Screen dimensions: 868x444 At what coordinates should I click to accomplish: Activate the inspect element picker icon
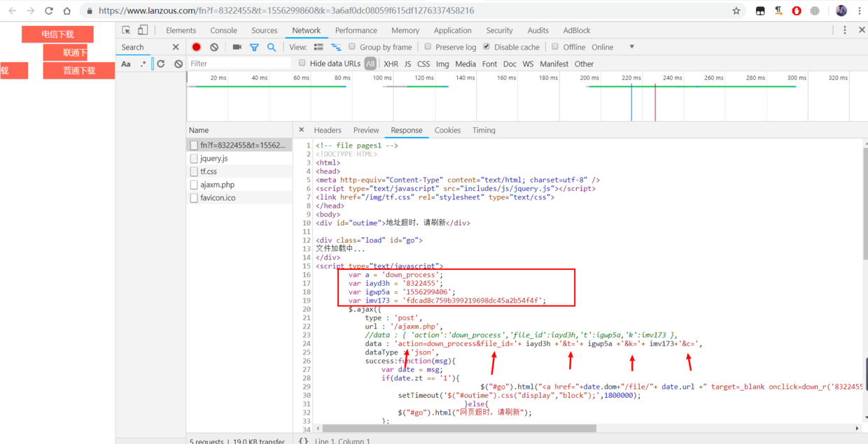pyautogui.click(x=126, y=30)
